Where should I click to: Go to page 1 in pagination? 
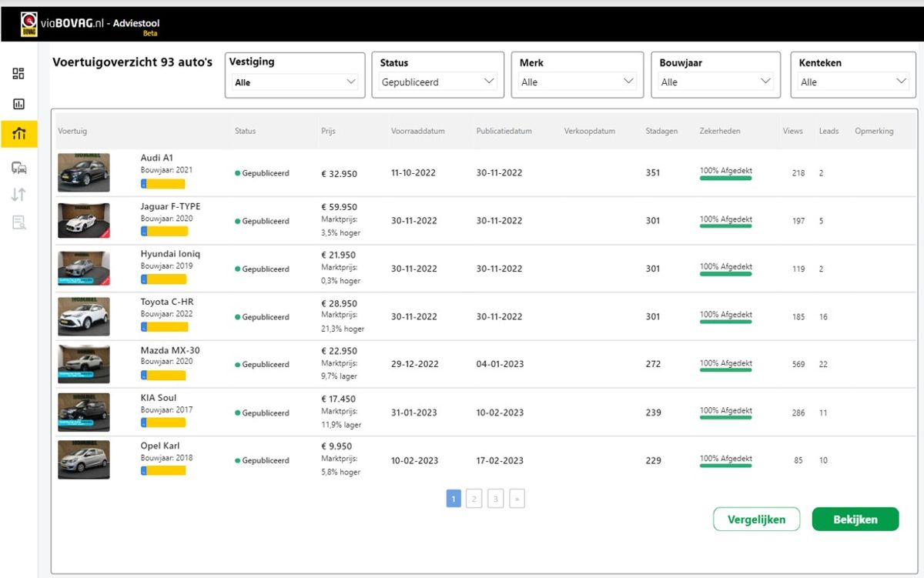click(x=454, y=499)
